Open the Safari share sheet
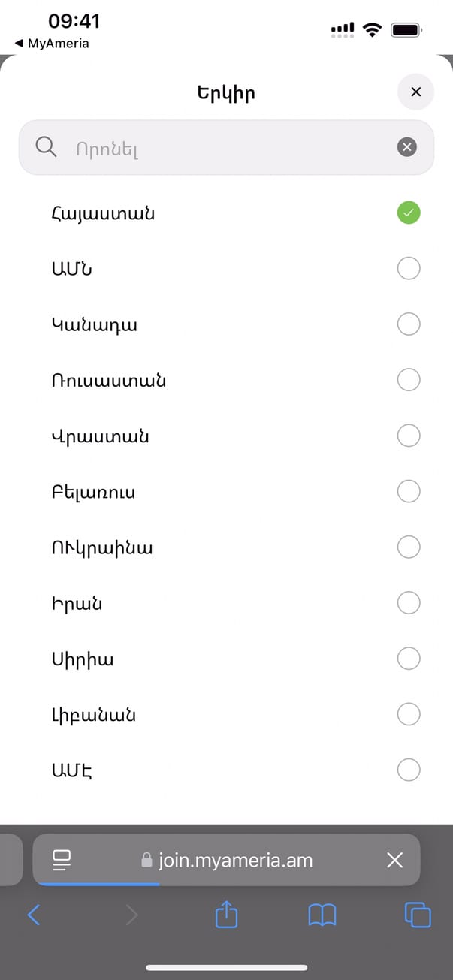 [x=226, y=915]
